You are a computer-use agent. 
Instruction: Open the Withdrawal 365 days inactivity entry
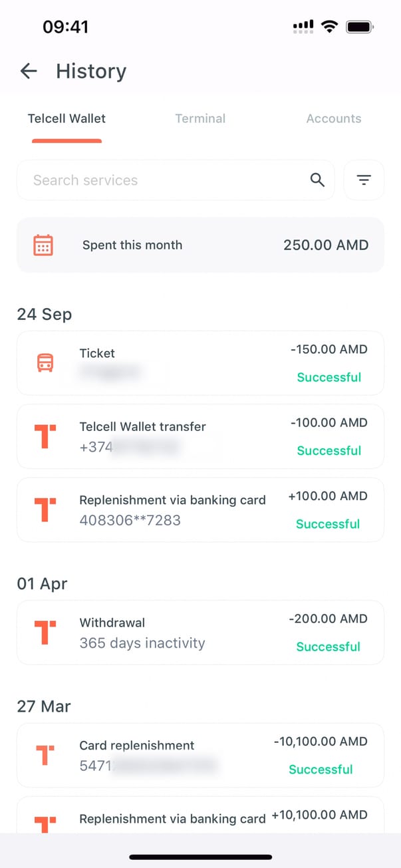click(200, 633)
